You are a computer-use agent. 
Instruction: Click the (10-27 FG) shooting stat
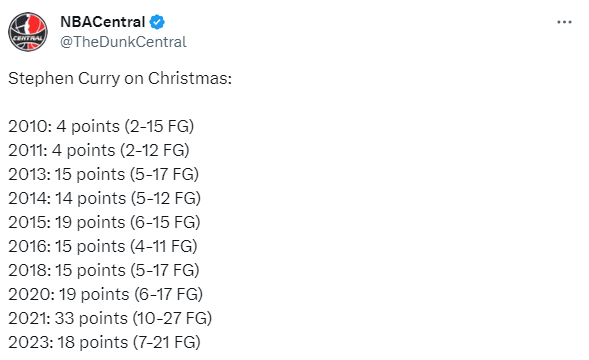[172, 319]
